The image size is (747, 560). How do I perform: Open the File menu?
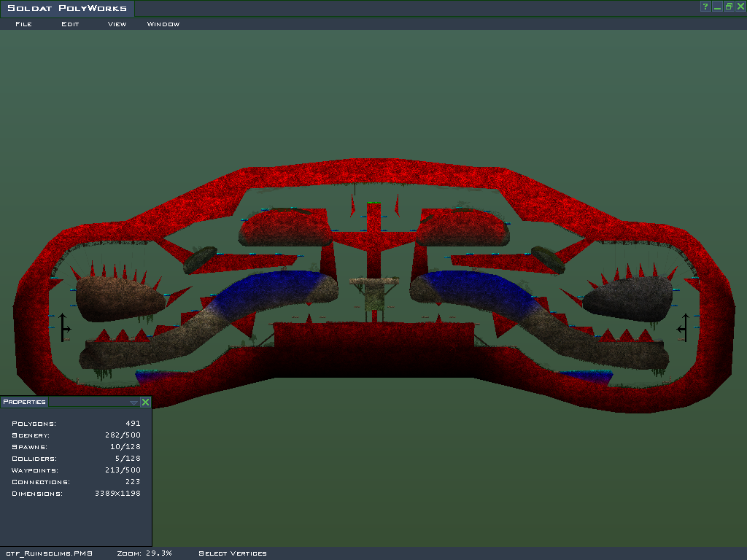(x=23, y=24)
